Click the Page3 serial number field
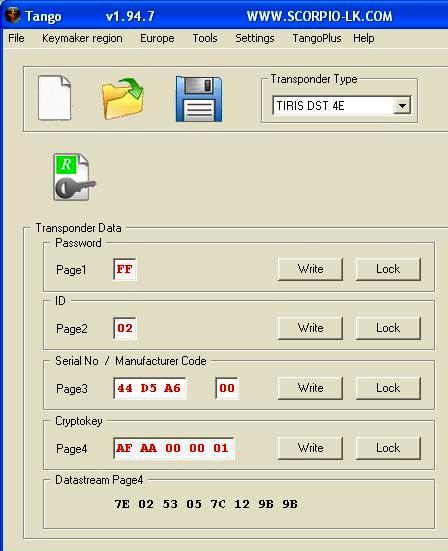This screenshot has height=551, width=448. [x=150, y=388]
